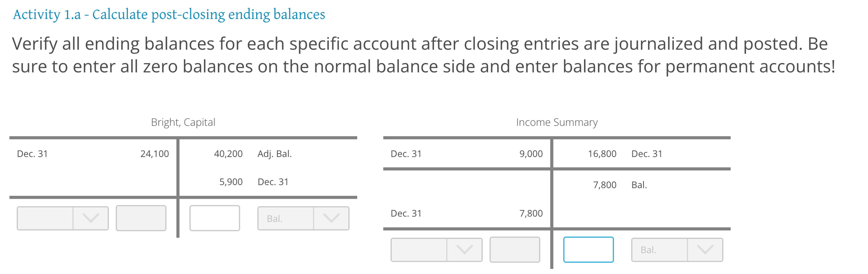Click the 40,200 Adj. Bal. amount
The image size is (868, 274).
coord(228,154)
